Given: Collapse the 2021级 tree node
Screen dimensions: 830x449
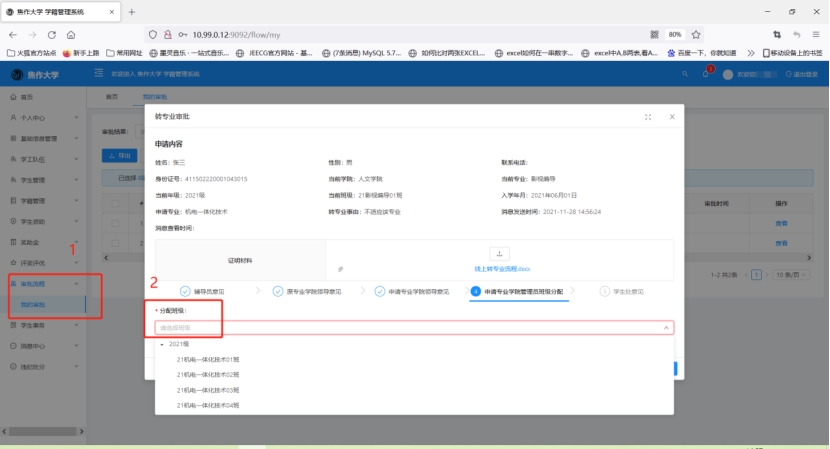Looking at the screenshot, I should (162, 344).
